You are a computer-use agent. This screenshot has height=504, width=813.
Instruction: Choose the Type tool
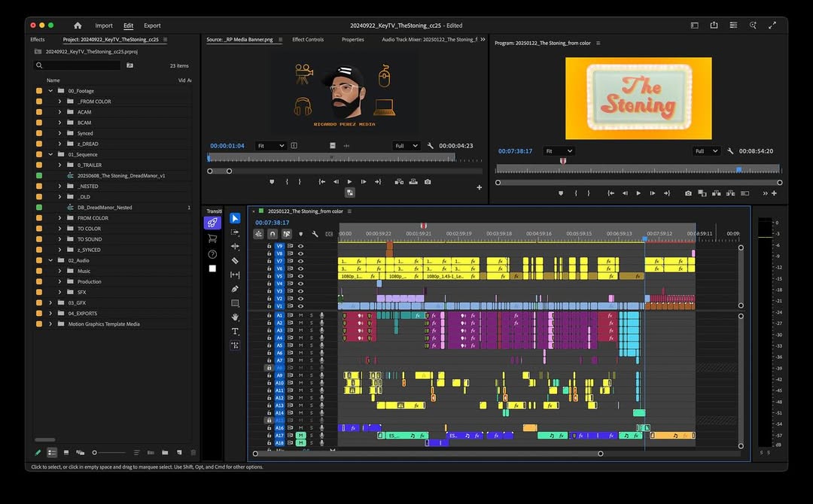[235, 331]
